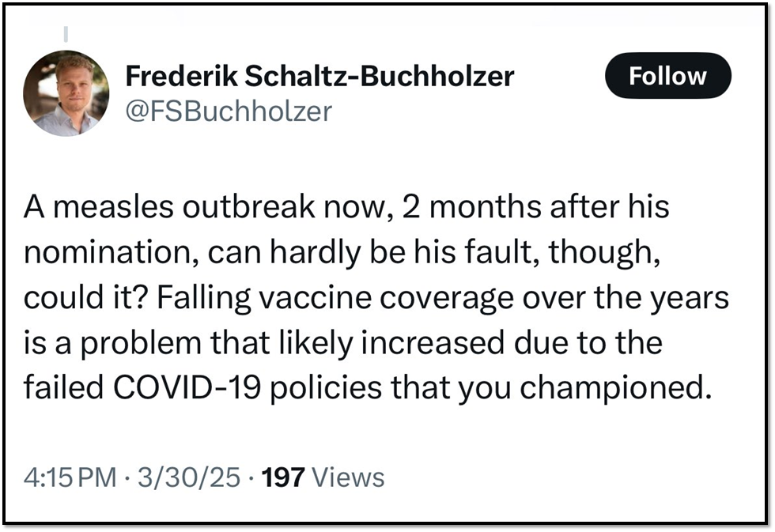Click the COVID-19 text in the tweet
The image size is (775, 532).
pos(187,388)
